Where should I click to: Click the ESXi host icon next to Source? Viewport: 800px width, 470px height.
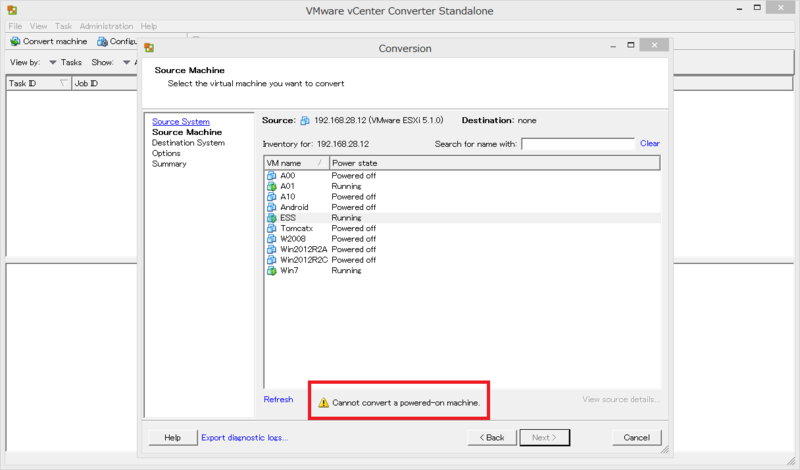(305, 120)
